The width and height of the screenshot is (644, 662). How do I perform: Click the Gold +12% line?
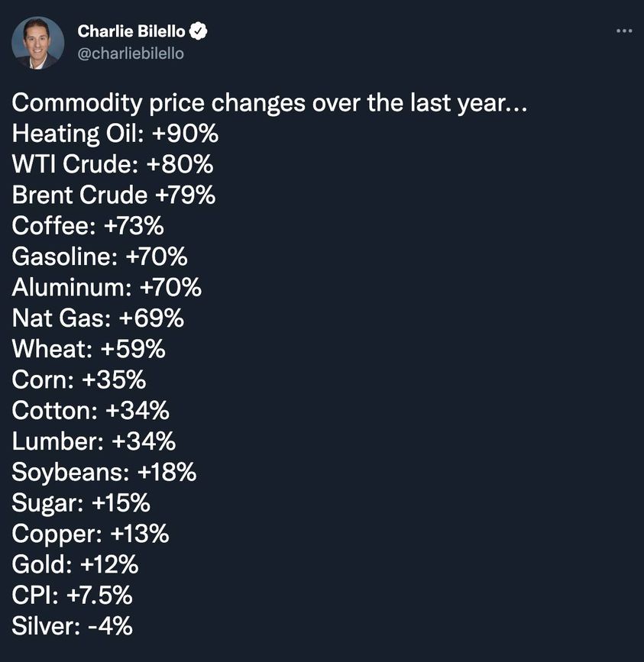click(x=75, y=565)
